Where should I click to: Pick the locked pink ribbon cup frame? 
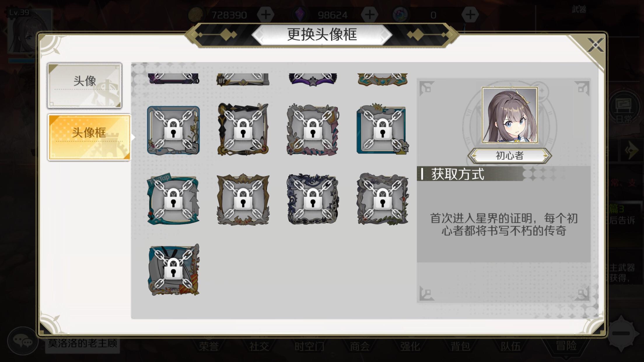click(313, 130)
